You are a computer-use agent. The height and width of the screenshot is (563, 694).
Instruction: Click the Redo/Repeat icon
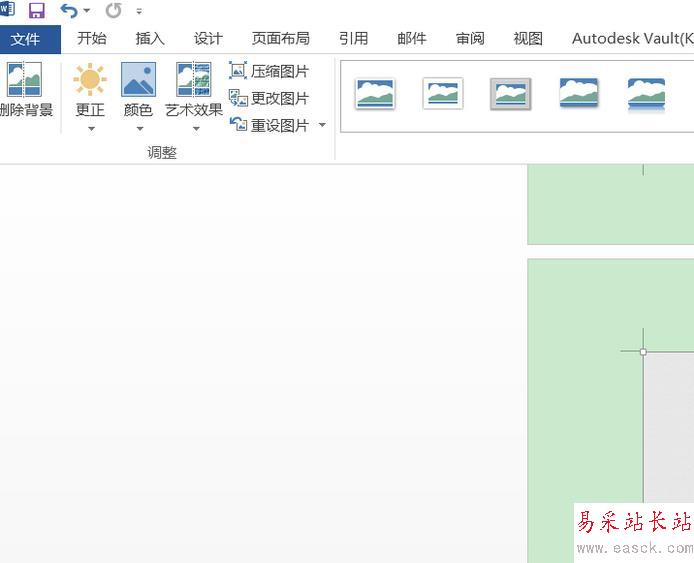[x=113, y=10]
